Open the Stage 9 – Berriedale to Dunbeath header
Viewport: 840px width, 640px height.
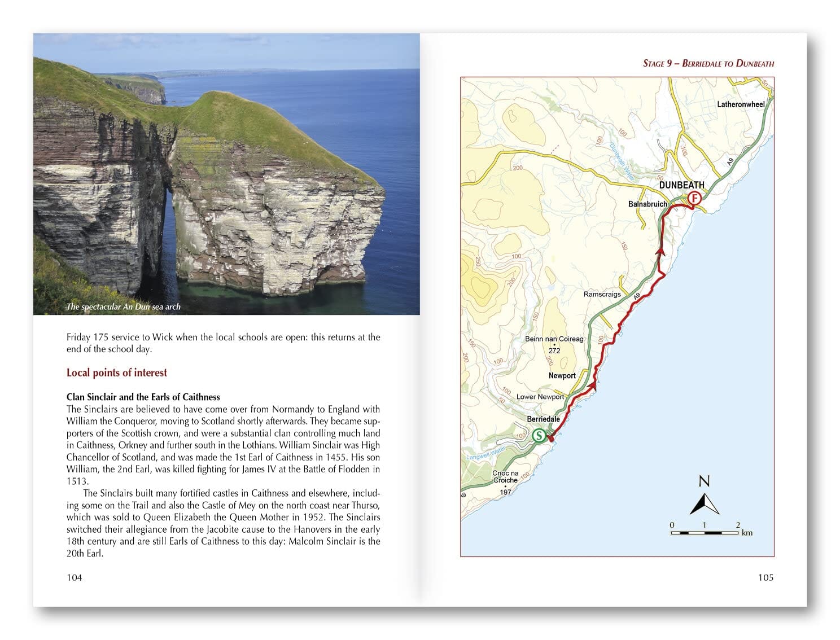coord(709,62)
